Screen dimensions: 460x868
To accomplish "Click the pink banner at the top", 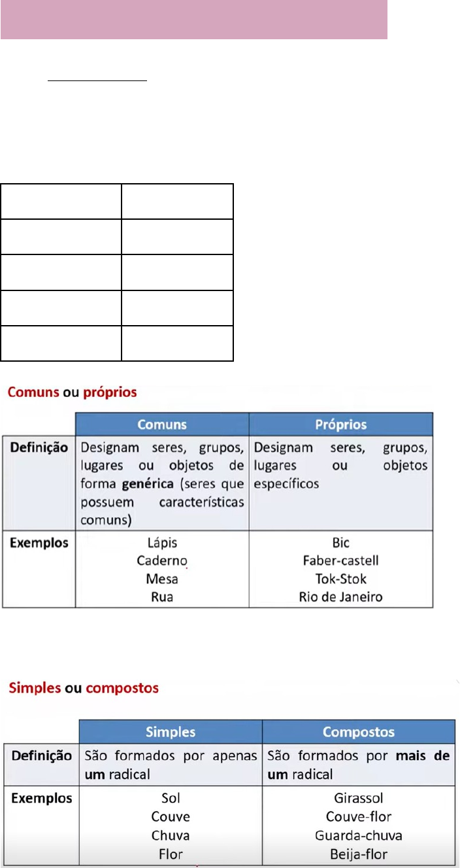I will pyautogui.click(x=194, y=20).
